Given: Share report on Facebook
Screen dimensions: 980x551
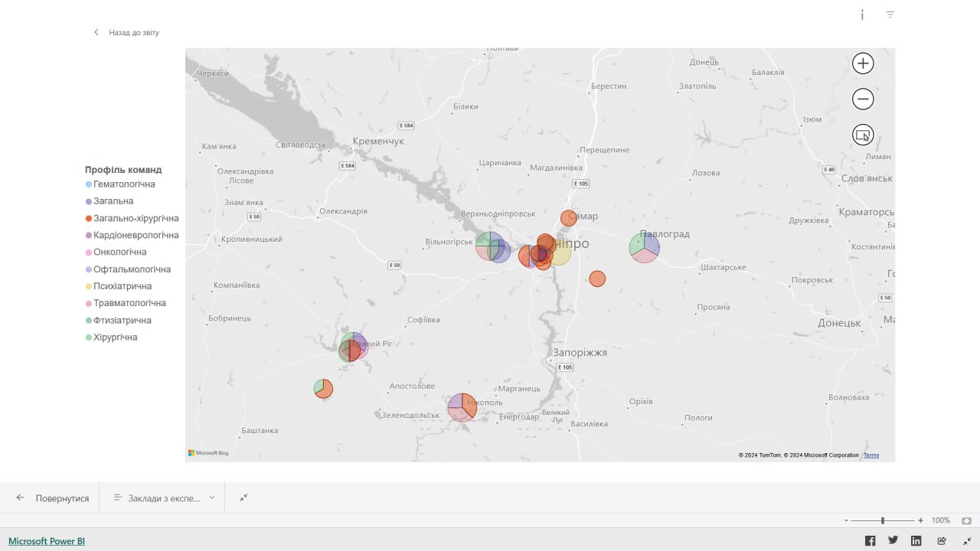Looking at the screenshot, I should (870, 541).
